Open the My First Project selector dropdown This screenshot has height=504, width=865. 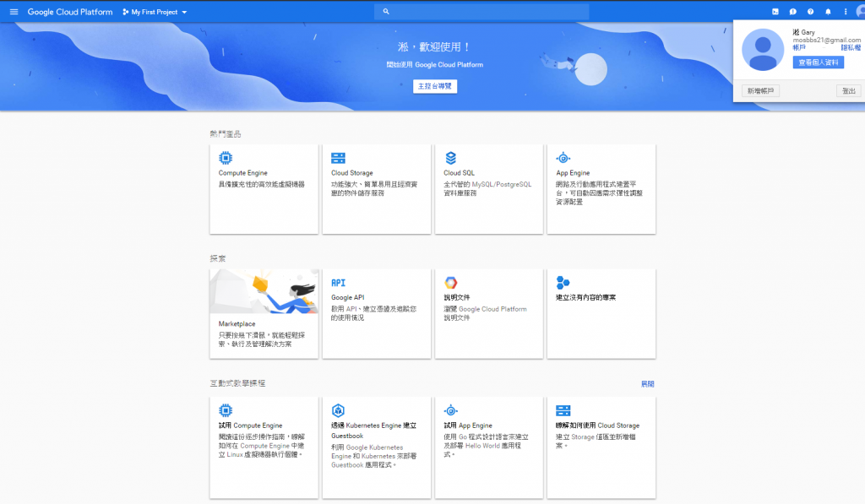(x=155, y=12)
